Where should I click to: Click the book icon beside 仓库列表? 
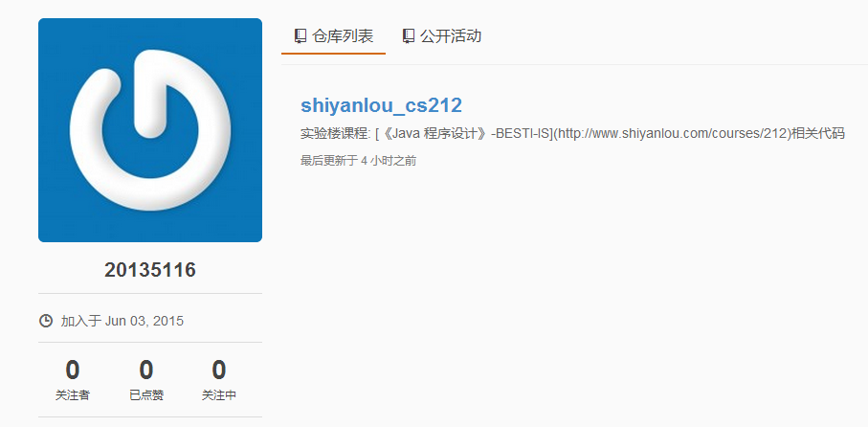click(300, 36)
